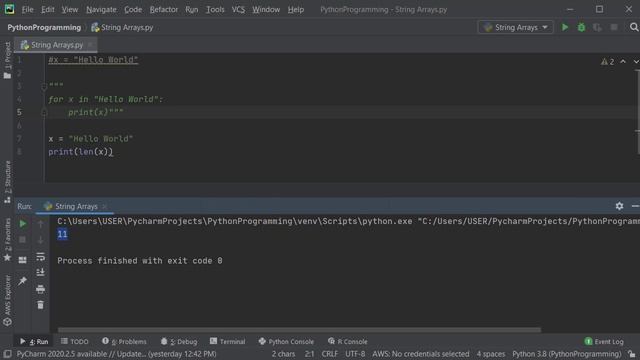The height and width of the screenshot is (360, 640).
Task: Open the 4 spaces indent selector
Action: 491,354
